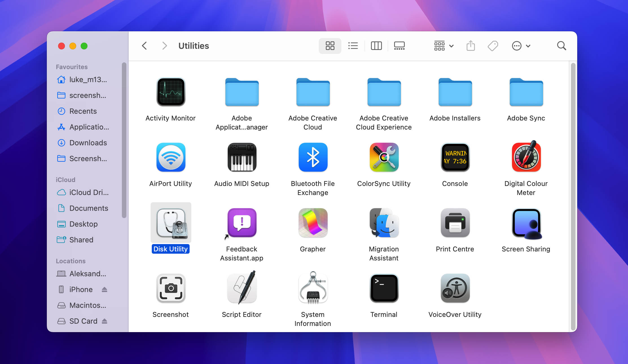Open Activity Monitor

(171, 92)
